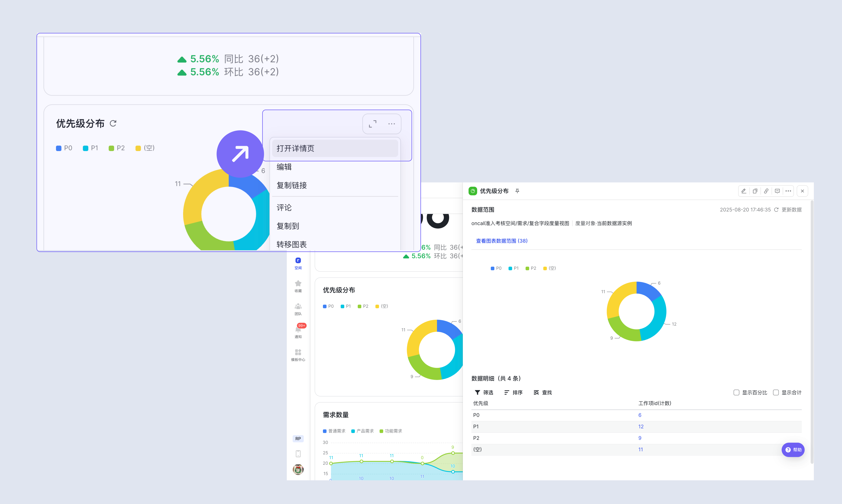Toggle the P0 legend in the detail panel chart
Viewport: 842px width, 504px height.
496,268
